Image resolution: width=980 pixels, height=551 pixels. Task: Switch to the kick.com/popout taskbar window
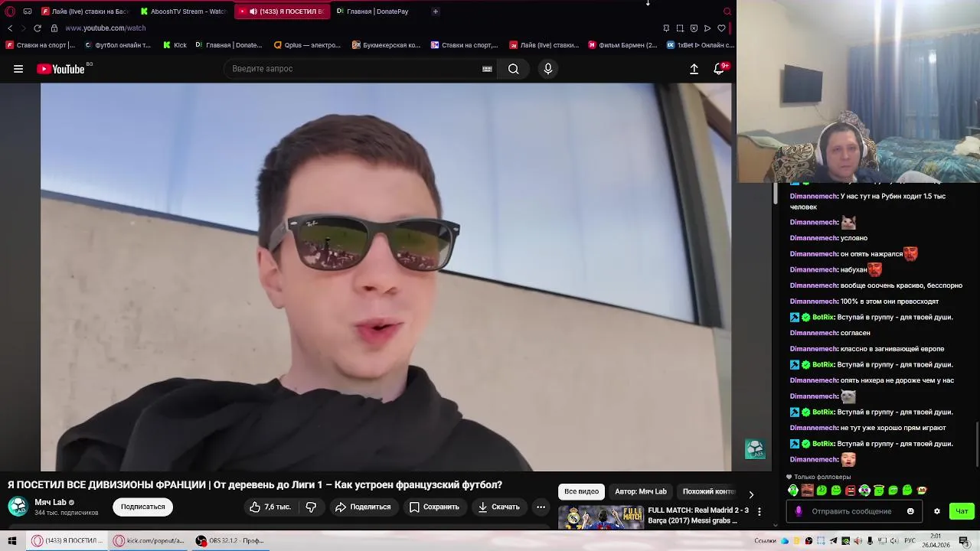149,541
